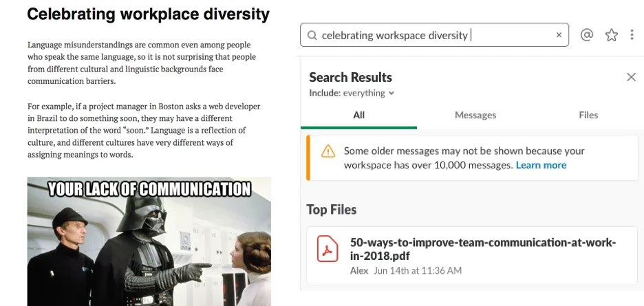Click the Search Results panel heading

350,77
